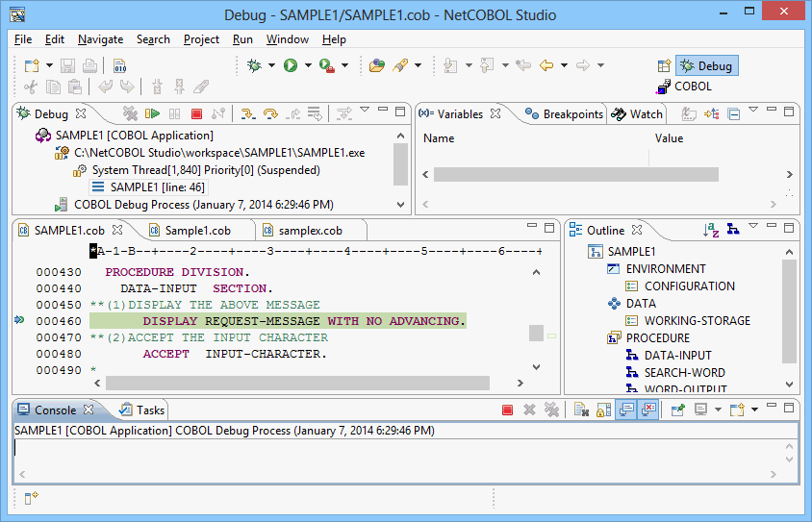
Task: Switch to the Breakpoints tab
Action: [x=564, y=113]
